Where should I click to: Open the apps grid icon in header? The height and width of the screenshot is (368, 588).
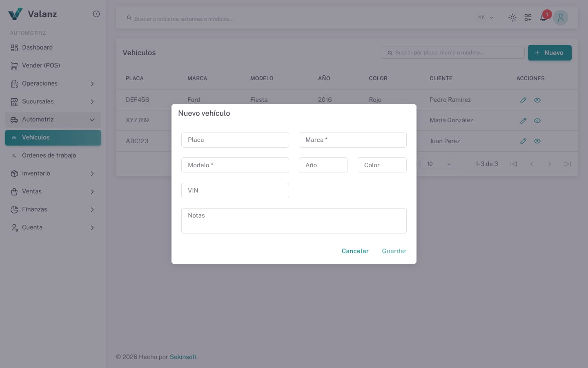(528, 18)
